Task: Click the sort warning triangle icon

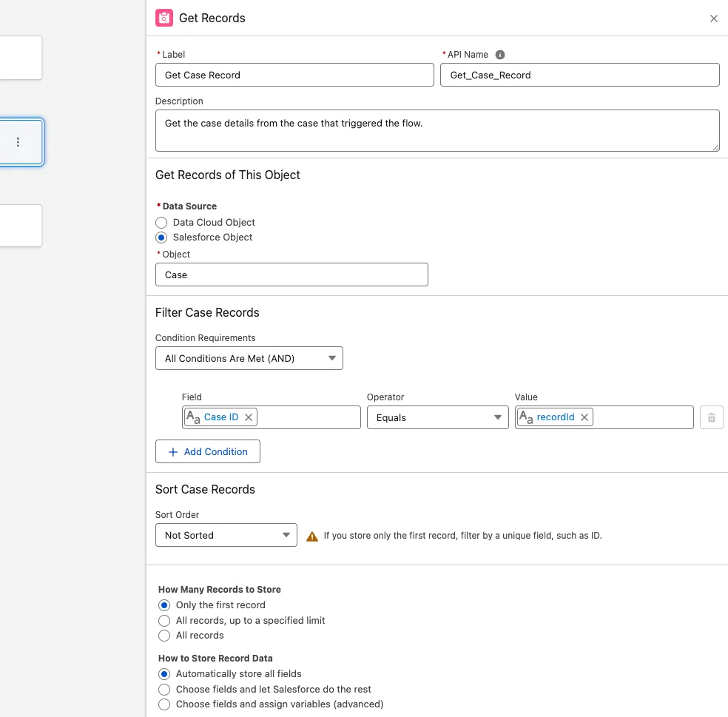Action: (x=312, y=536)
